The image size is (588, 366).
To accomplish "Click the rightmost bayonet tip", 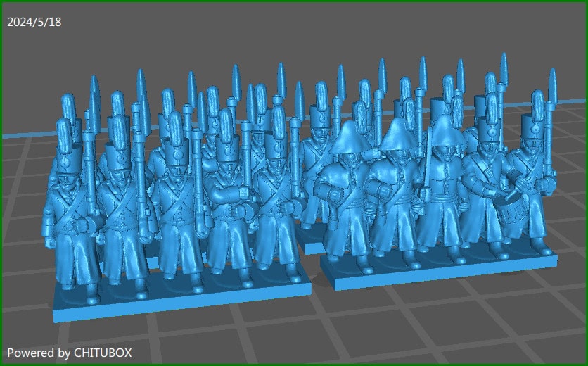I will click(x=551, y=81).
